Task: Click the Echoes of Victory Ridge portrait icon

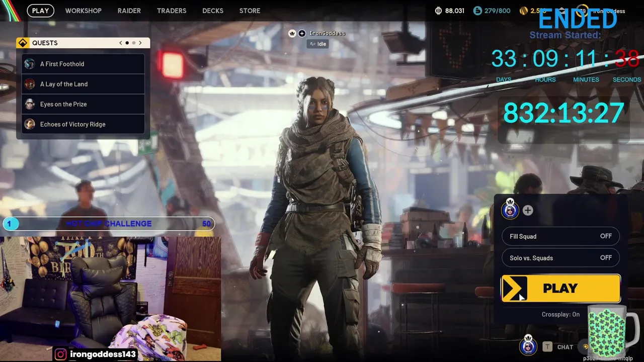Action: point(30,124)
